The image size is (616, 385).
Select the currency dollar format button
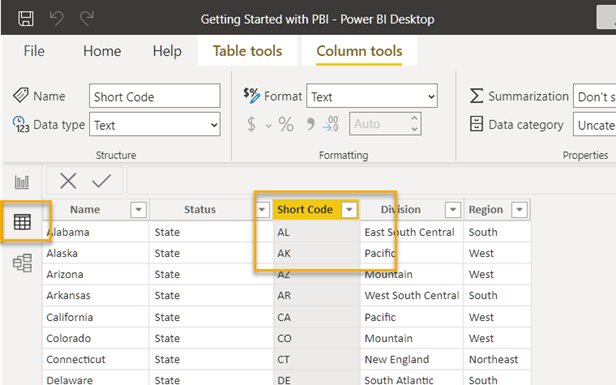251,125
